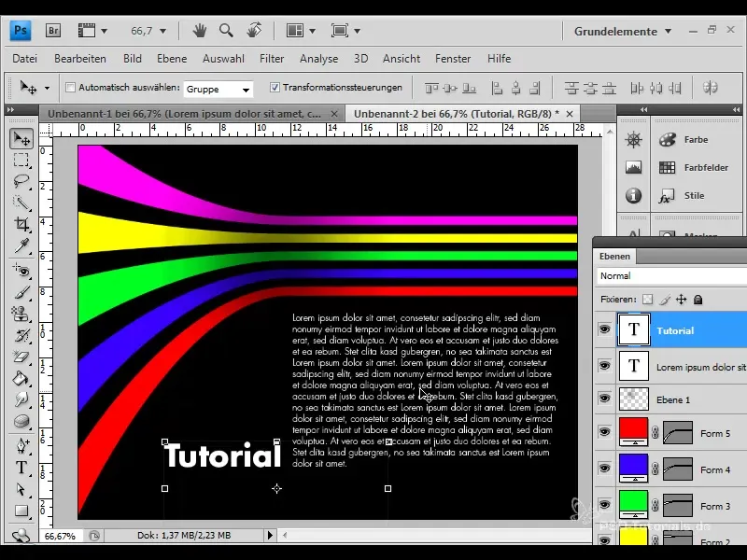This screenshot has width=747, height=560.
Task: Select the Rectangle shape tool
Action: (x=21, y=511)
